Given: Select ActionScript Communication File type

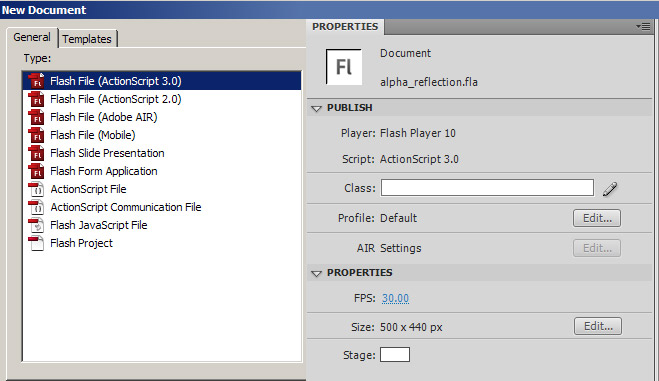Looking at the screenshot, I should [x=162, y=207].
